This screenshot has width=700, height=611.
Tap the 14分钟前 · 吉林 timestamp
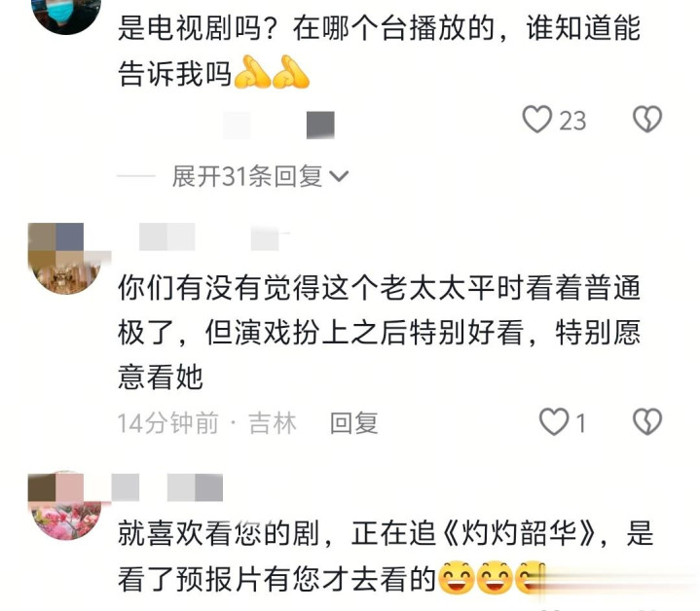click(206, 423)
